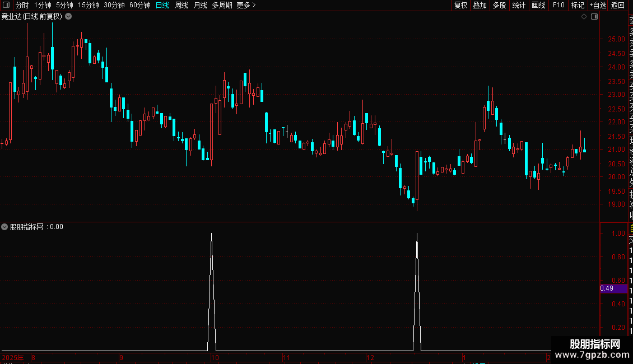Viewport: 633px width, 364px height.
Task: Click the second indicator signal spike
Action: [x=417, y=291]
